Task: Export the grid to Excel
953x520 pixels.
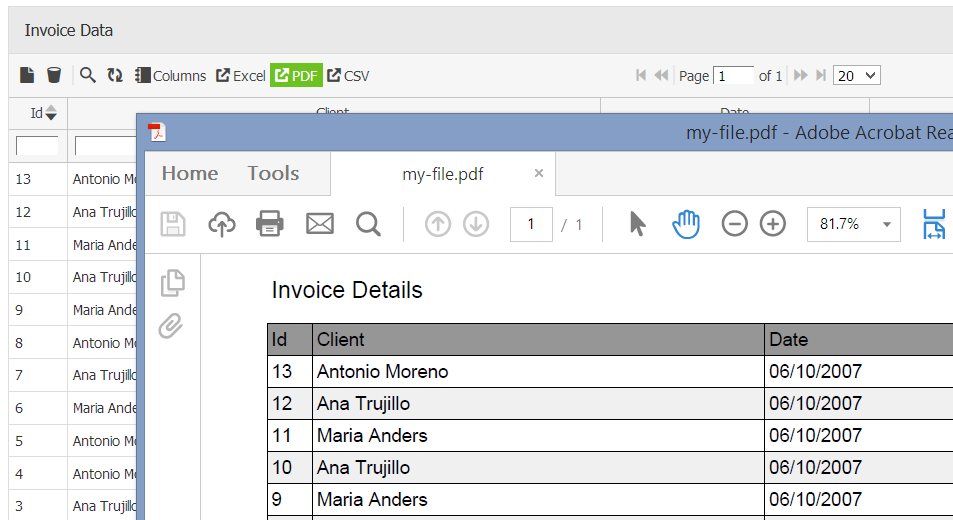Action: pyautogui.click(x=241, y=75)
